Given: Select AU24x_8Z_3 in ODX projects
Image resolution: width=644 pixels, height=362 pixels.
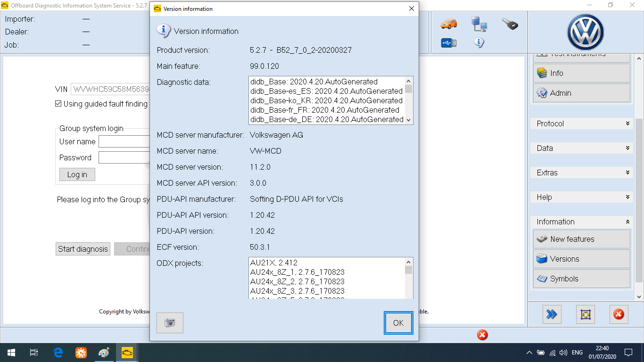Looking at the screenshot, I should click(x=297, y=291).
